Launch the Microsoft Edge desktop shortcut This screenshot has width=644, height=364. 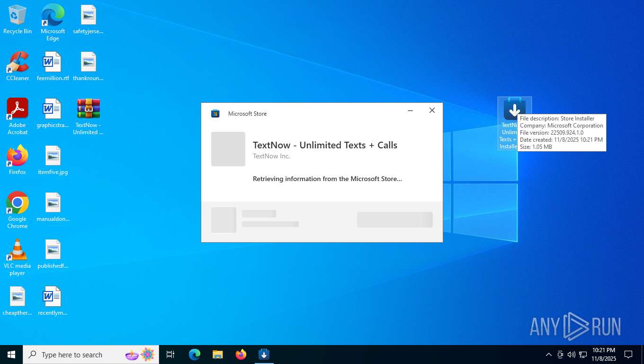point(53,22)
